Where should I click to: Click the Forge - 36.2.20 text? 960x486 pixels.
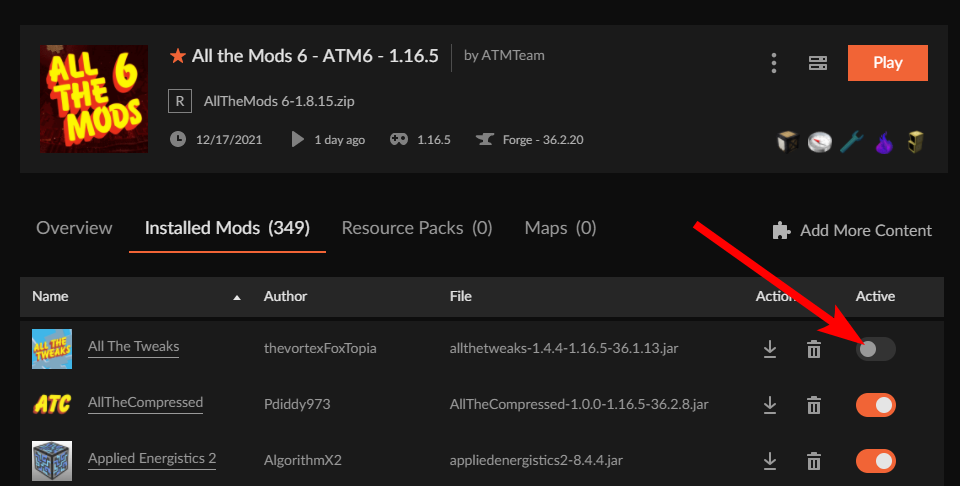[543, 140]
